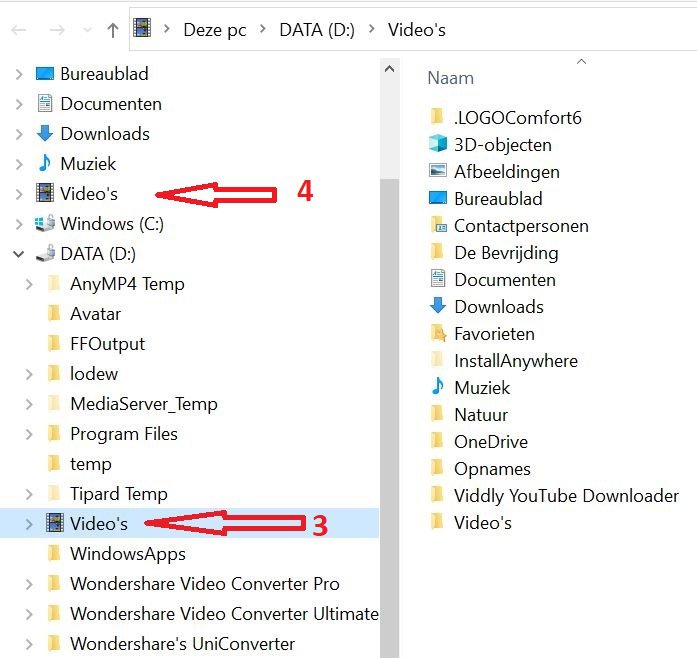Click the Video's folder icon in the file list
This screenshot has width=697, height=658.
(x=437, y=522)
